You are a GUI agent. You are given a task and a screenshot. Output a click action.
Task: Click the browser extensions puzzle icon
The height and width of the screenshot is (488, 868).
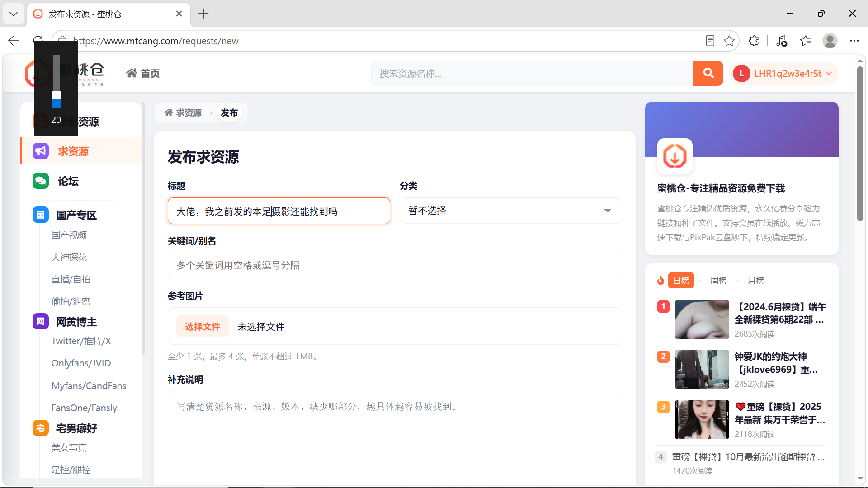pyautogui.click(x=754, y=41)
